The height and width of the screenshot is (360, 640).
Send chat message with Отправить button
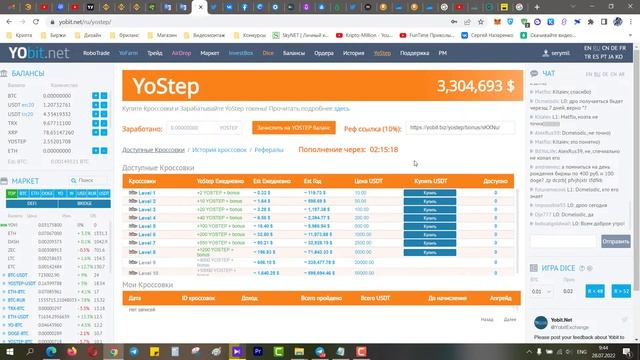coord(616,241)
